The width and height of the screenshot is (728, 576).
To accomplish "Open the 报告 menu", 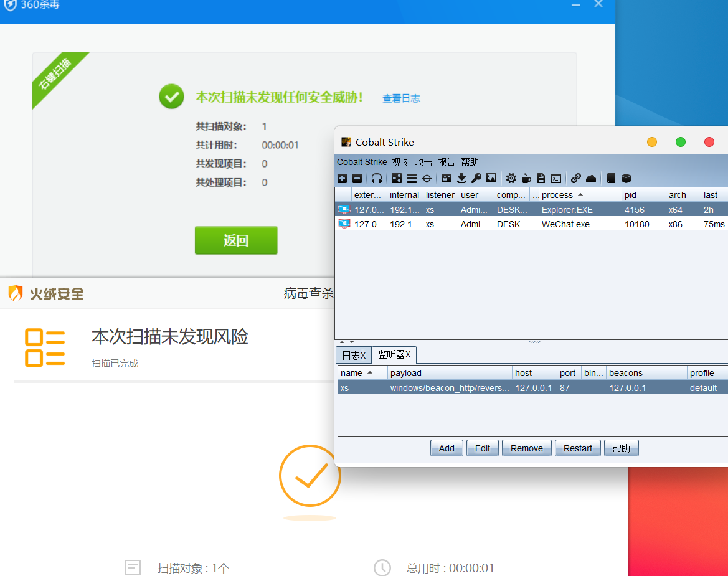I will [x=446, y=162].
